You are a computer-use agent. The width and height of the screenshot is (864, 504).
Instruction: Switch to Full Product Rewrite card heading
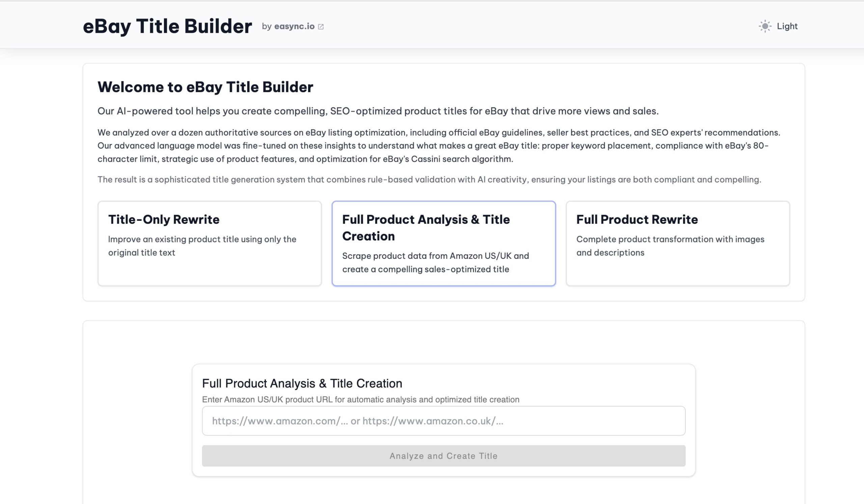pos(637,219)
